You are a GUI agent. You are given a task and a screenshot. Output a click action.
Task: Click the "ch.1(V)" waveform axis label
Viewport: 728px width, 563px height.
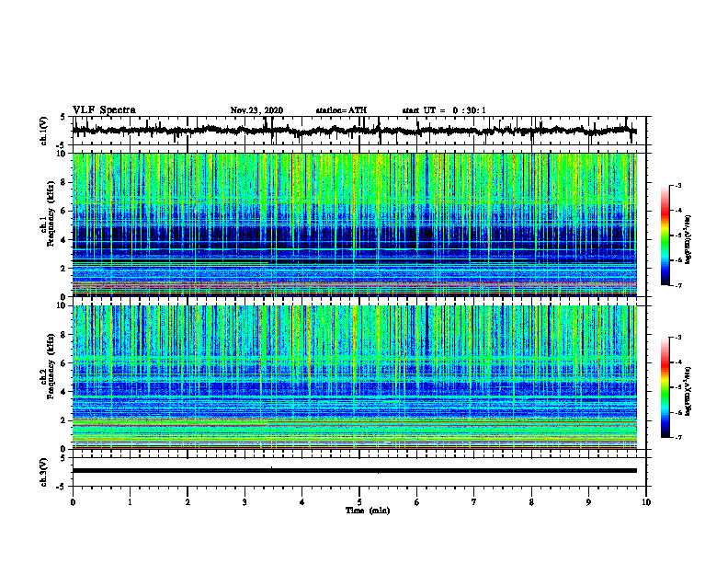coord(44,131)
